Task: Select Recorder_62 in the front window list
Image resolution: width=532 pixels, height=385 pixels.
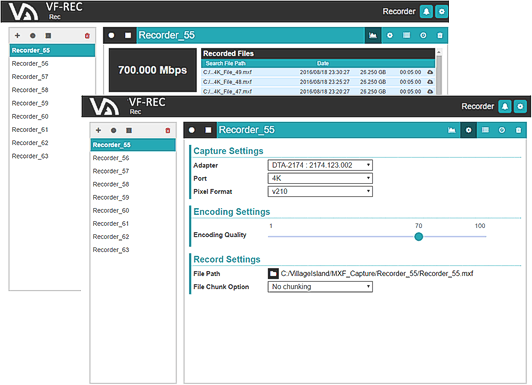Action: (133, 237)
